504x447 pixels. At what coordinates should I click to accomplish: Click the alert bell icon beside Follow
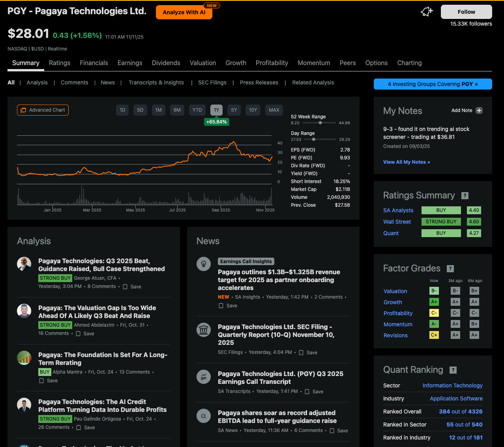click(x=427, y=12)
